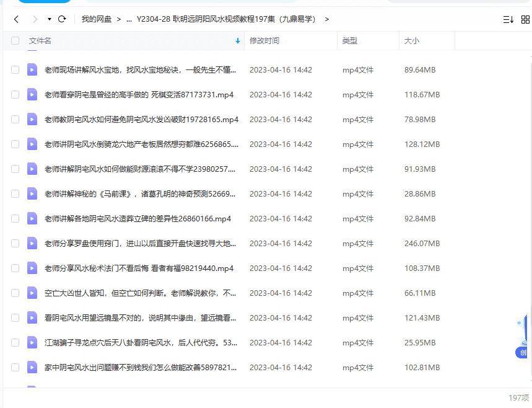Tick the select-all checkbox in the header row
Viewport: 532px width, 408px height.
click(x=15, y=41)
